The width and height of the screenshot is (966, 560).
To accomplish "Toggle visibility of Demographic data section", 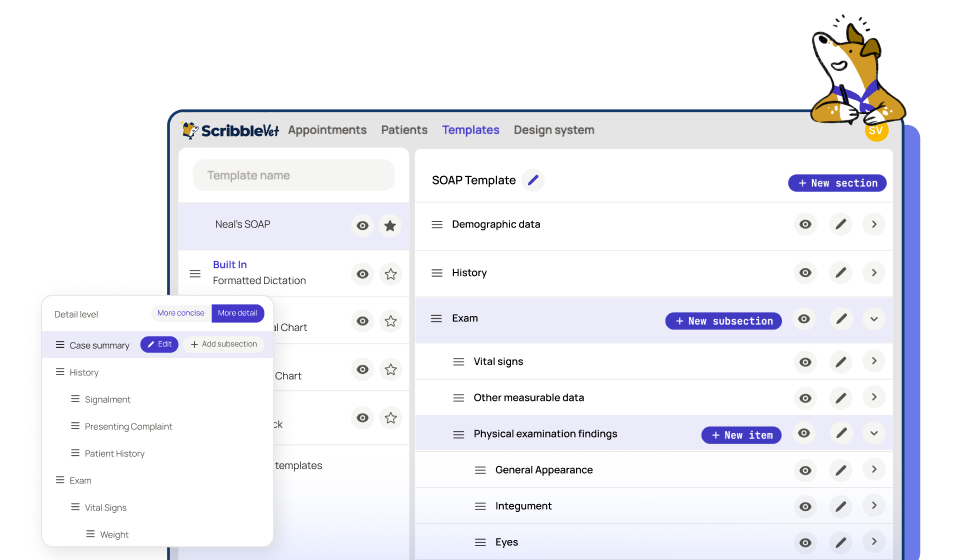I will coord(805,224).
